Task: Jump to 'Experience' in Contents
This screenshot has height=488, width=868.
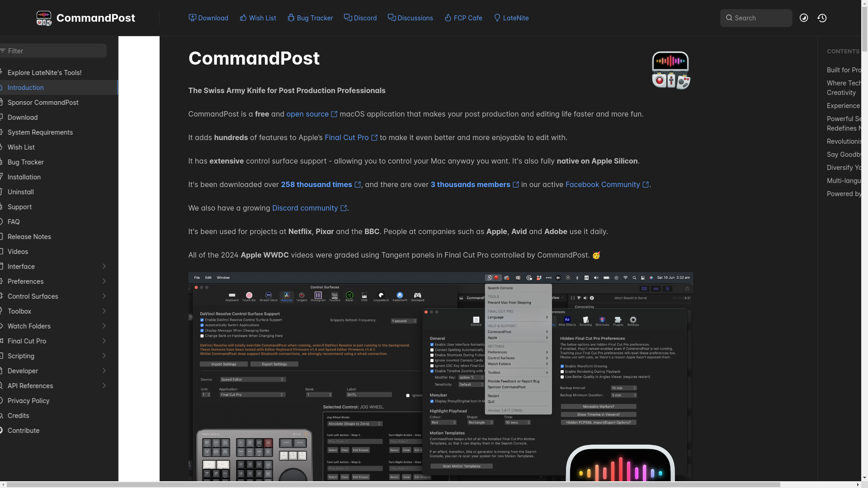Action: tap(843, 106)
